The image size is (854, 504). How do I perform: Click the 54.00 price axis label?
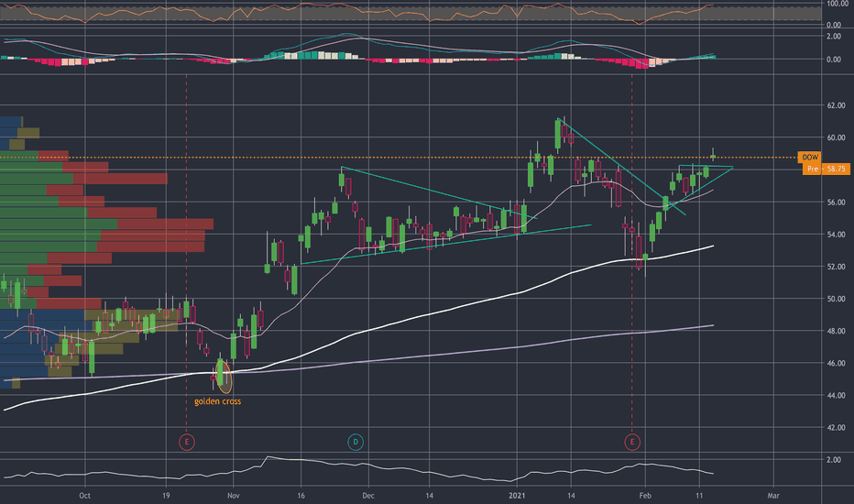[836, 235]
